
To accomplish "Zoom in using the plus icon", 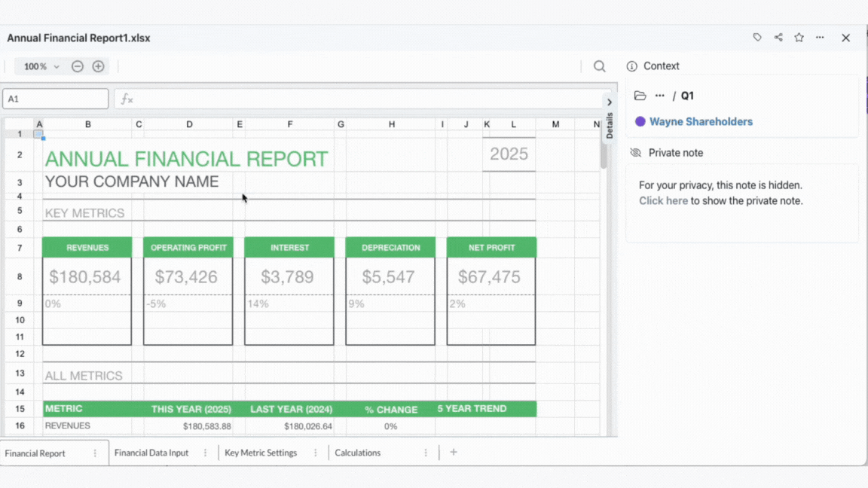I will point(98,66).
